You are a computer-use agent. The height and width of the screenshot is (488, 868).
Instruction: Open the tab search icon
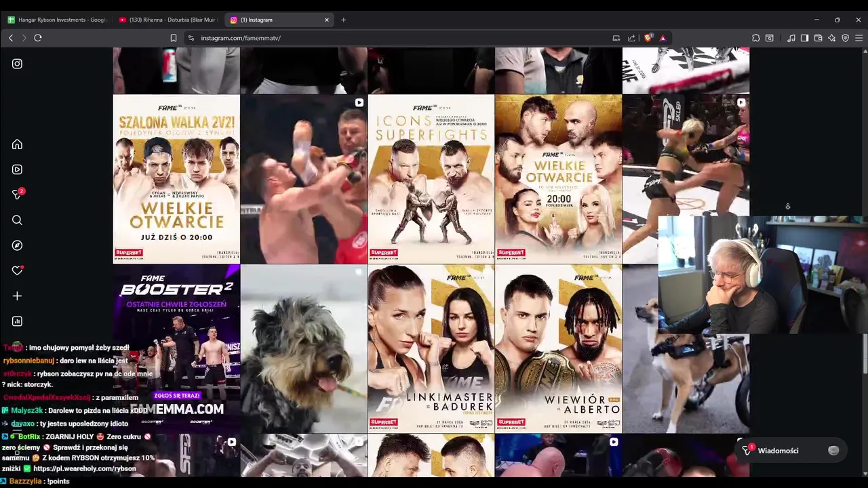(770, 38)
